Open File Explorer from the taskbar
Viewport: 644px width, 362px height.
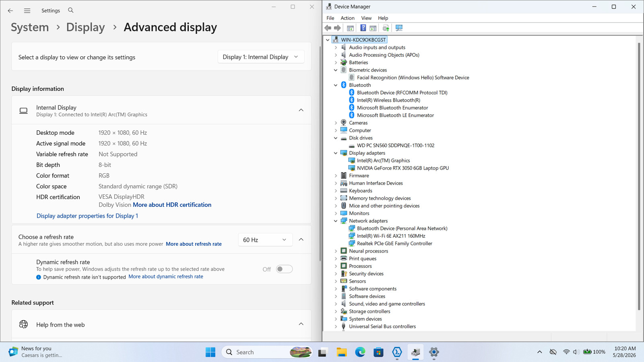pos(342,352)
